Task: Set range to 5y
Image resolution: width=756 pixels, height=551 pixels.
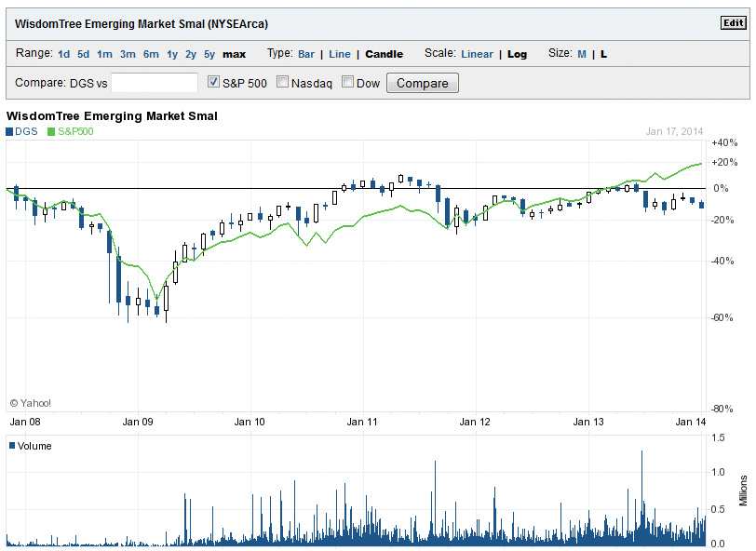Action: click(209, 55)
